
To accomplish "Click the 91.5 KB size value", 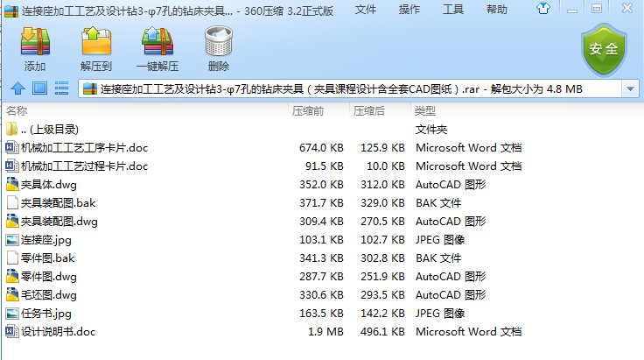I will pos(325,166).
